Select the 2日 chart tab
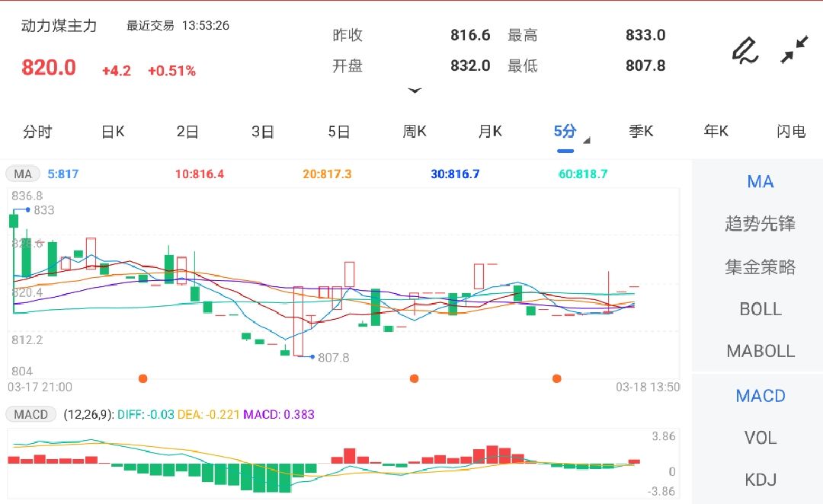This screenshot has width=823, height=504. coord(187,131)
